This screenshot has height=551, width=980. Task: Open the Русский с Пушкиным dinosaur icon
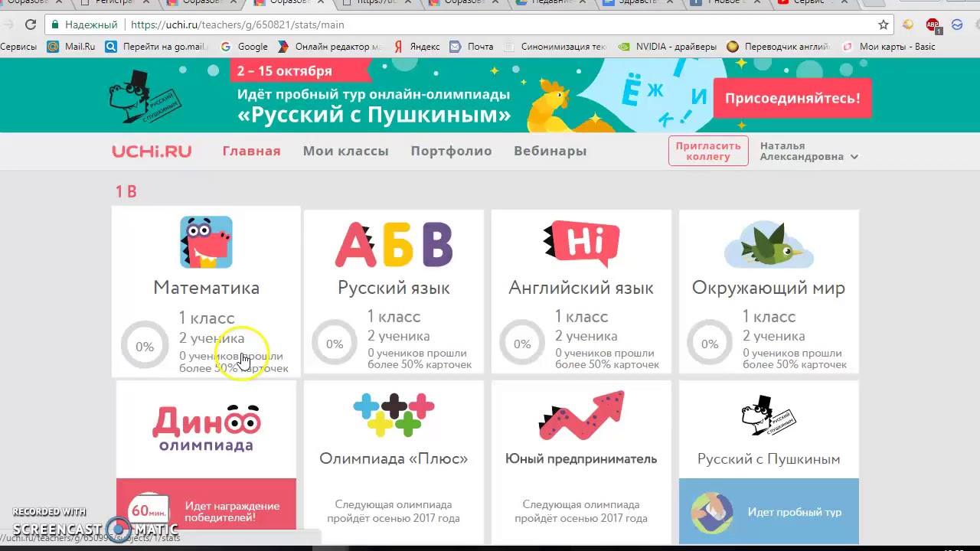click(769, 416)
